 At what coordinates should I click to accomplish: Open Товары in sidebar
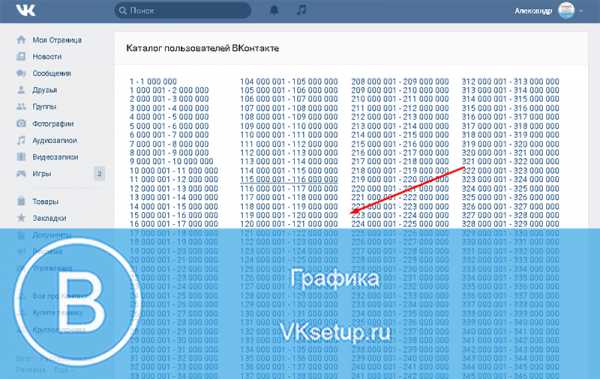[46, 201]
